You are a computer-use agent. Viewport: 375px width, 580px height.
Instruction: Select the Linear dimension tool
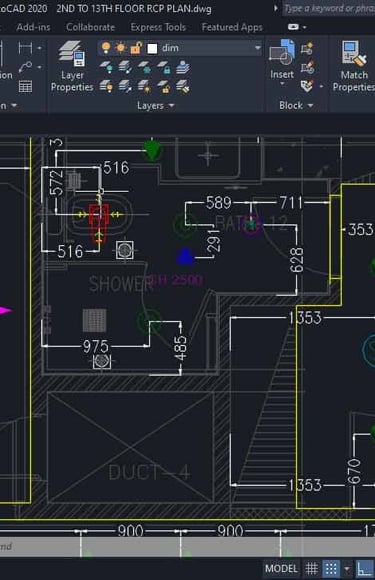click(25, 48)
